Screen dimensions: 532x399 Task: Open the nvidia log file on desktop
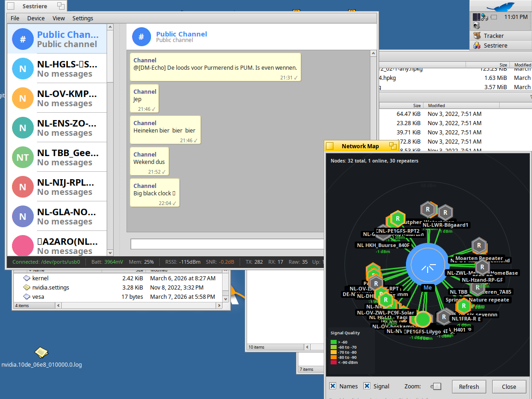41,353
